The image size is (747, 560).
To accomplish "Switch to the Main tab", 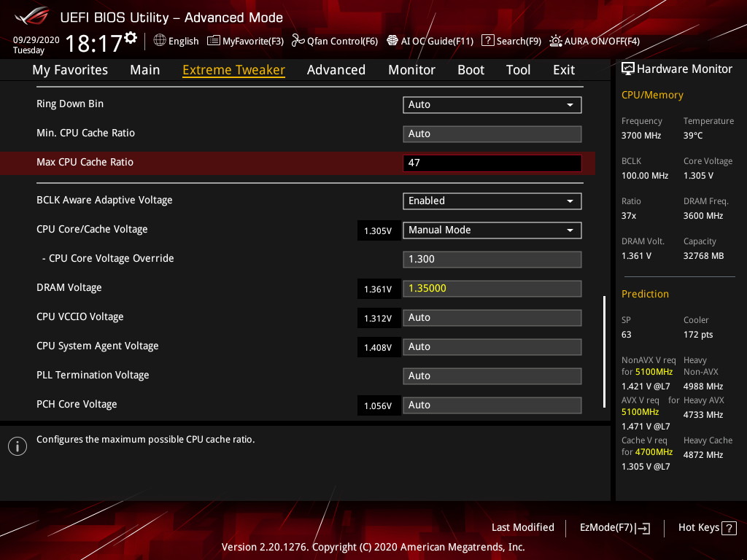I will pos(145,70).
